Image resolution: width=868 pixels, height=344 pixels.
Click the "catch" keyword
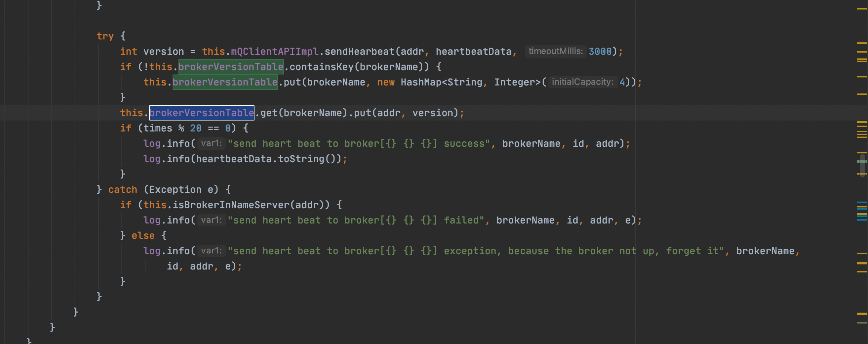pyautogui.click(x=122, y=190)
